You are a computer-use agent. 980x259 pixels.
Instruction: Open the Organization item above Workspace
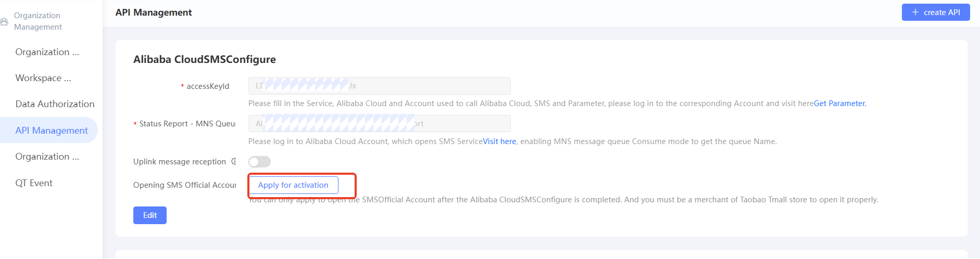click(47, 52)
